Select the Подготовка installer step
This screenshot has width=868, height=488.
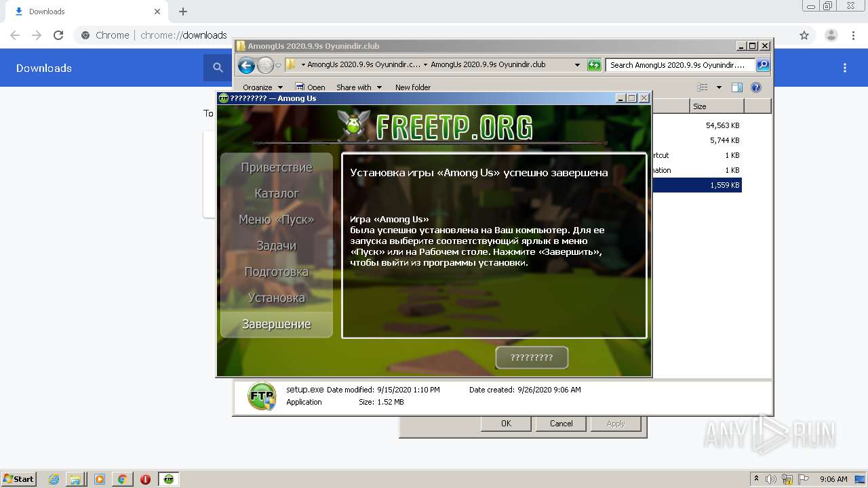[x=277, y=272]
